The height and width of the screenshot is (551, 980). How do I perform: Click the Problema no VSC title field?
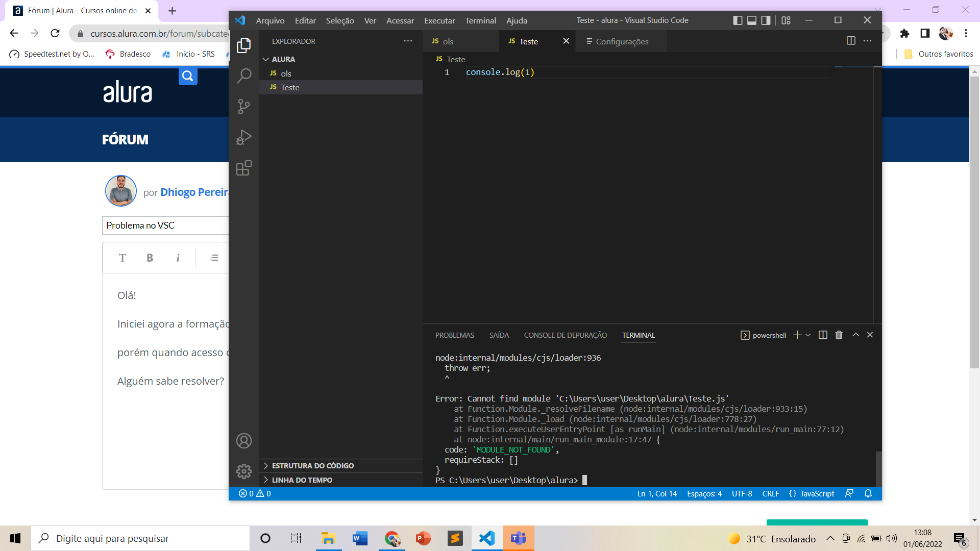click(165, 226)
